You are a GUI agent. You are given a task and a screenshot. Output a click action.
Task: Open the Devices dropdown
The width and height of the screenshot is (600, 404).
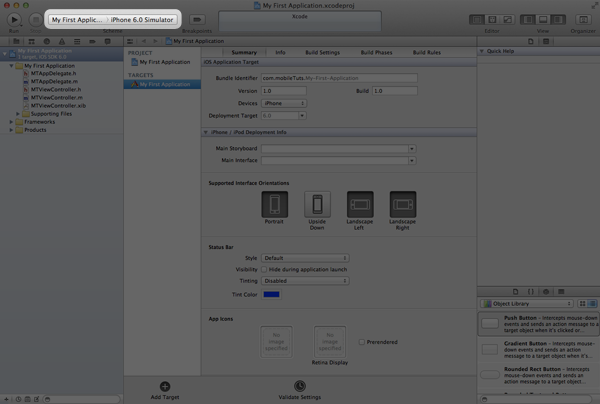284,103
